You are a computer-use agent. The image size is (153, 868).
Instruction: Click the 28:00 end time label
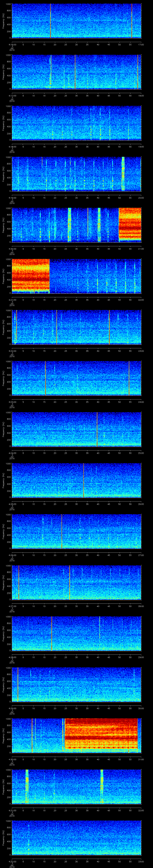coord(141,606)
